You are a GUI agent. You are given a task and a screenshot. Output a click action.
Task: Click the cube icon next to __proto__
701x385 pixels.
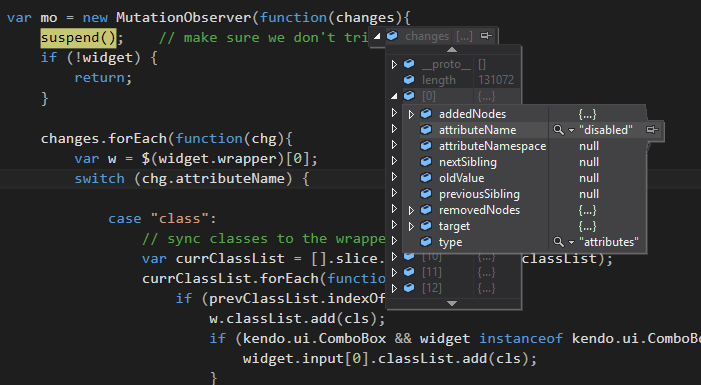click(x=409, y=64)
